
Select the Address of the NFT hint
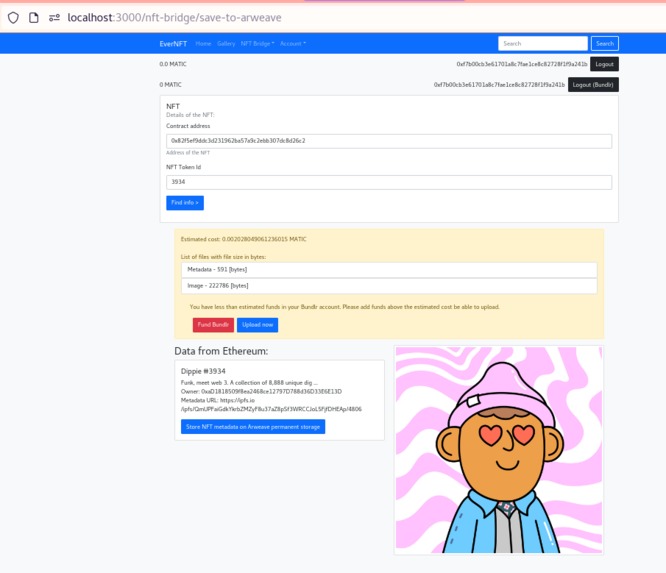click(188, 152)
